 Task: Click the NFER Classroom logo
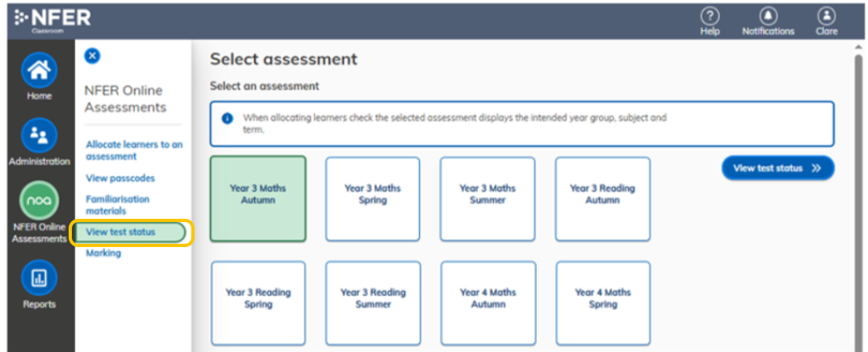coord(52,20)
